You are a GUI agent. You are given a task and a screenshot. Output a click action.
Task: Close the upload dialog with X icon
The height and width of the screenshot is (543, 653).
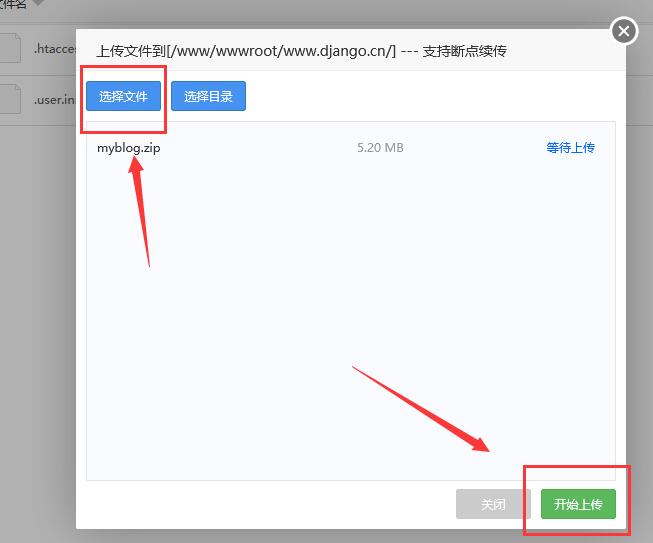[x=624, y=31]
